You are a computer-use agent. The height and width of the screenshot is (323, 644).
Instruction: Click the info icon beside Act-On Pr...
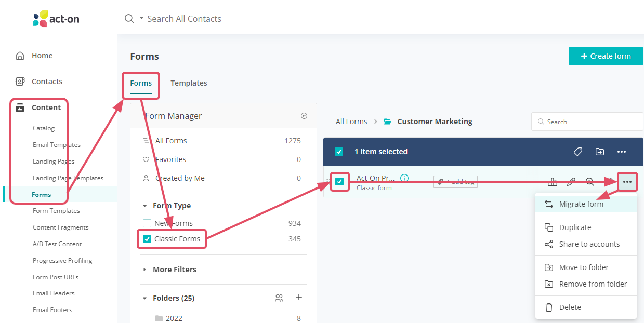[404, 178]
